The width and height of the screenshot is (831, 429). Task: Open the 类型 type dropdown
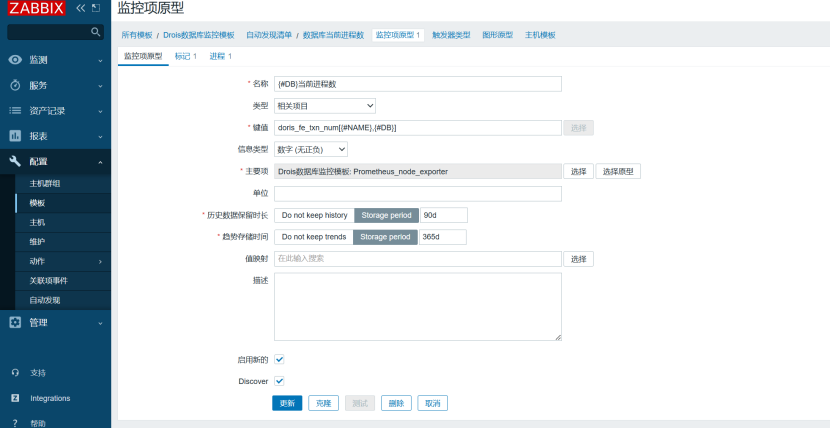coord(325,105)
